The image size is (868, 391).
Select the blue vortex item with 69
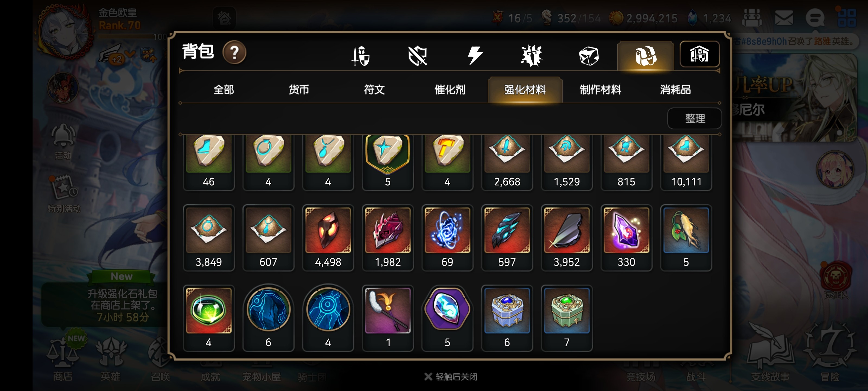point(447,238)
